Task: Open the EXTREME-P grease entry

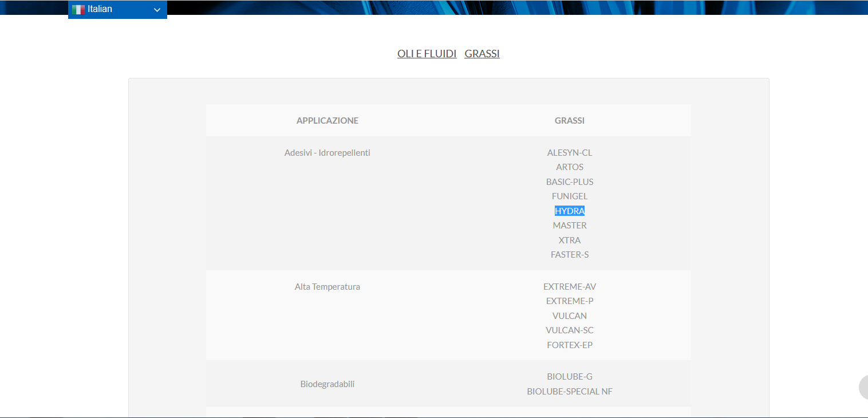Action: point(570,301)
